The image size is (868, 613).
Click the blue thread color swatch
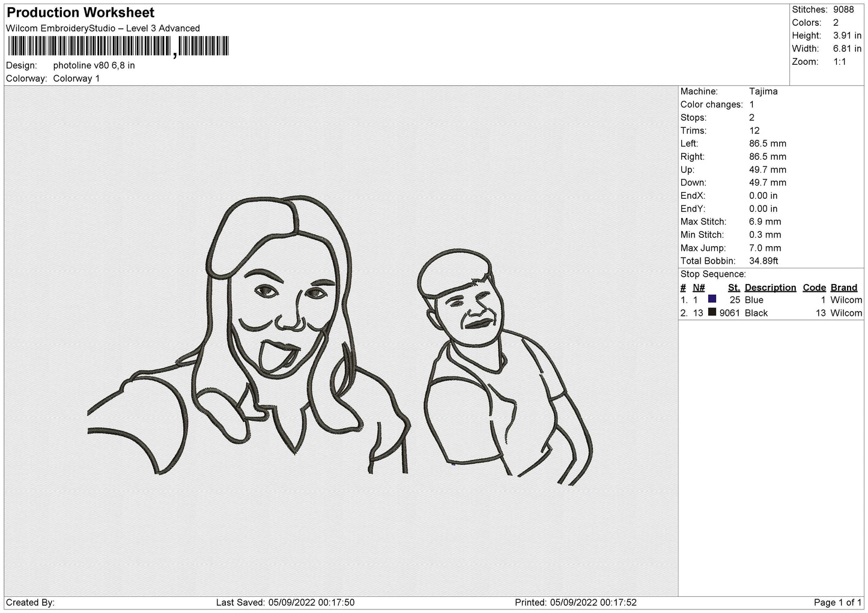tap(712, 299)
